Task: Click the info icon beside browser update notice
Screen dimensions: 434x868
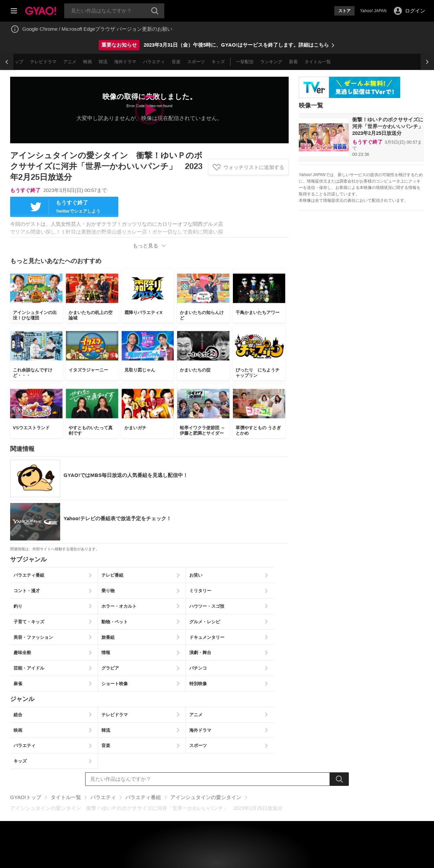Action: click(15, 29)
